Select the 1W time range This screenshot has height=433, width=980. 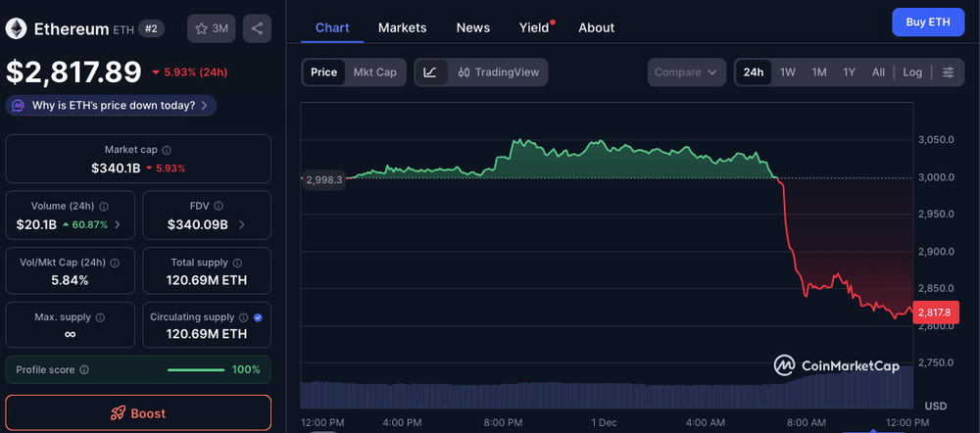[x=788, y=72]
